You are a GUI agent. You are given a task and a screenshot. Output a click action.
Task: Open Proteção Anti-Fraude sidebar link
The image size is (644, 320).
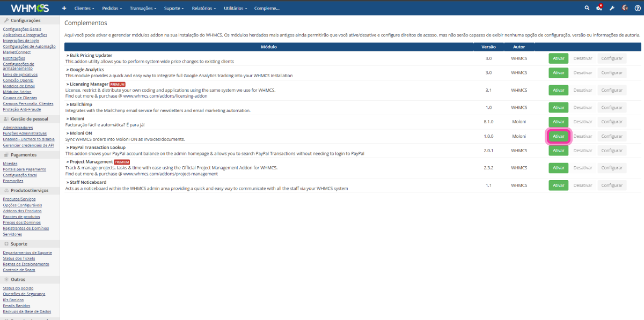point(21,109)
